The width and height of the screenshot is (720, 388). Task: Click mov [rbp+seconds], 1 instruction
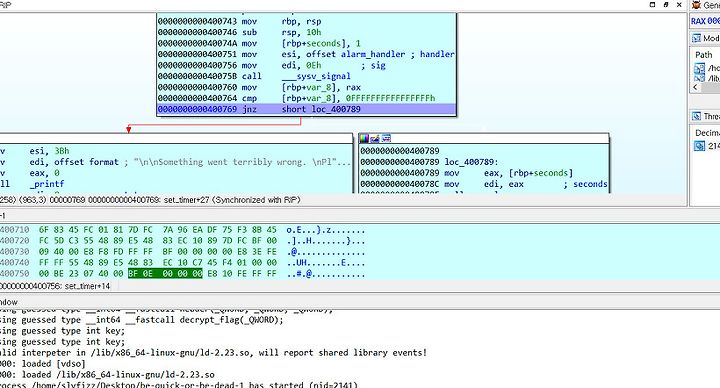coord(259,43)
